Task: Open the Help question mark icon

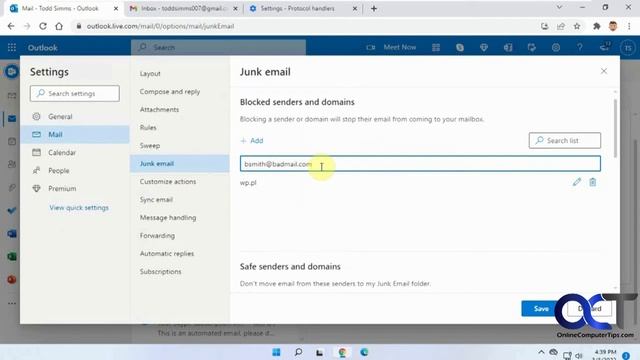Action: (580, 47)
